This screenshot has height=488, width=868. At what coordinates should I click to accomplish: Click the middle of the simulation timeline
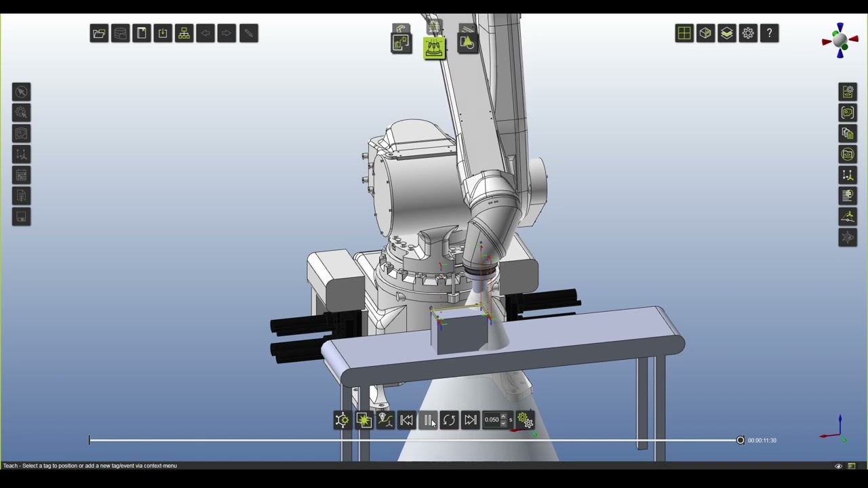tap(414, 441)
